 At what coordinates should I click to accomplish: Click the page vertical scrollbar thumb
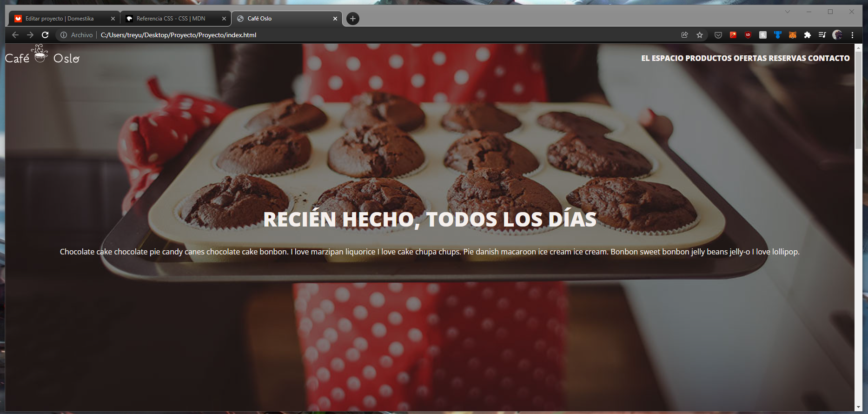pos(858,100)
